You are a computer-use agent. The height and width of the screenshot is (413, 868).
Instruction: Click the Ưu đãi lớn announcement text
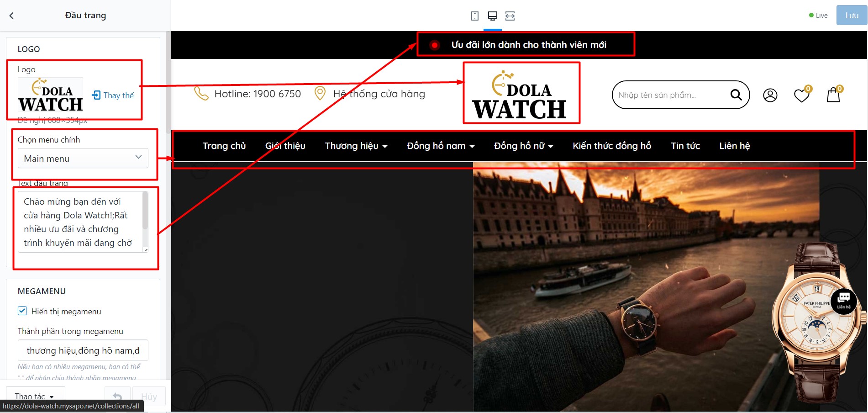click(529, 45)
